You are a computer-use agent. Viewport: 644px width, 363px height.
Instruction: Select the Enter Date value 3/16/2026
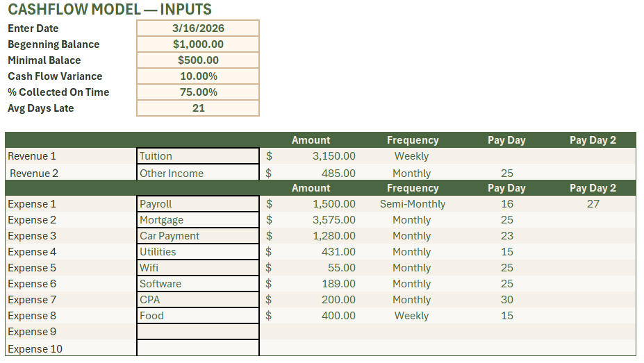point(198,28)
